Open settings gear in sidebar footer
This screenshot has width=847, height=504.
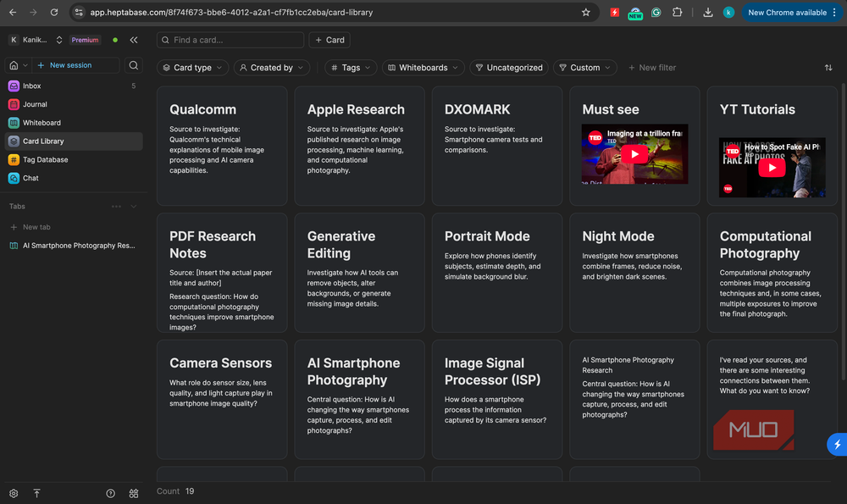click(14, 493)
